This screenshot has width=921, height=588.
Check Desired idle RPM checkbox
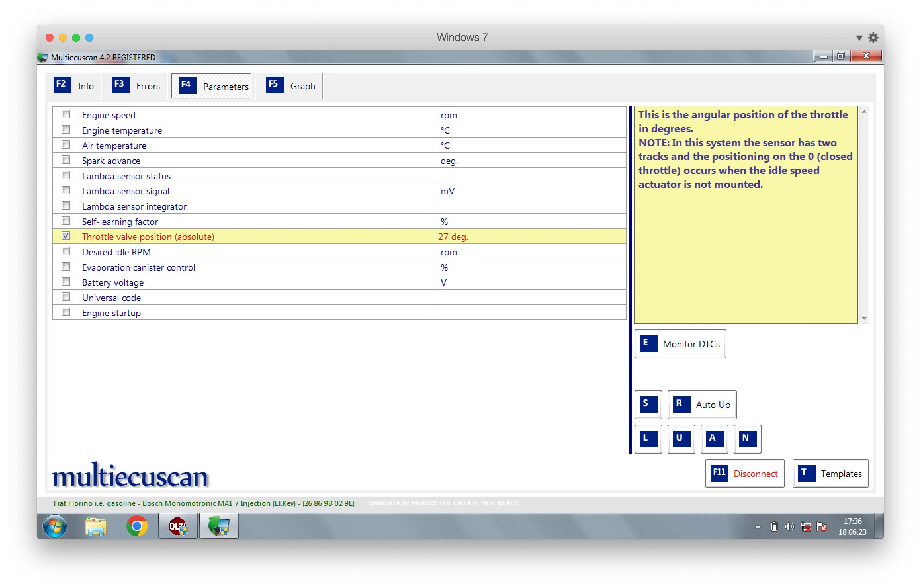(x=66, y=251)
